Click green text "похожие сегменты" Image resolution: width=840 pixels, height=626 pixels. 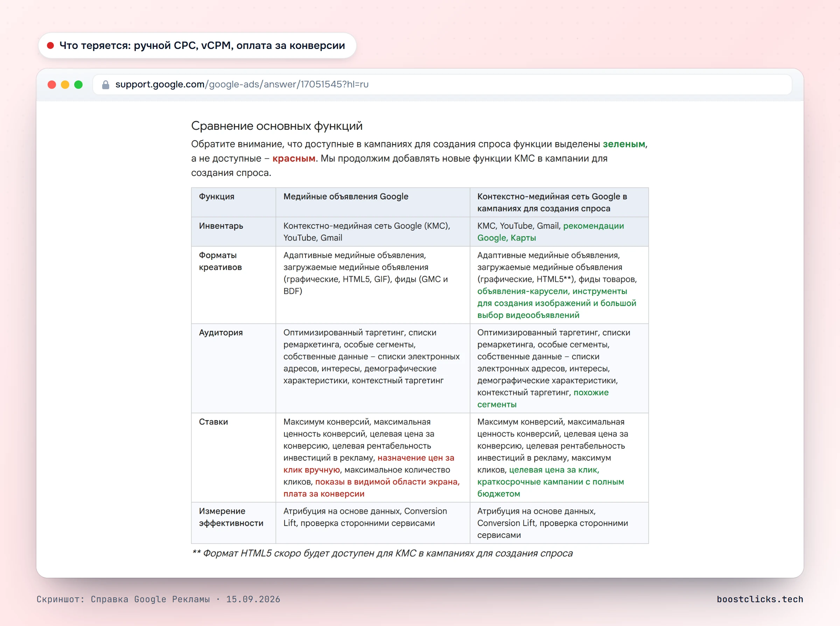[543, 398]
